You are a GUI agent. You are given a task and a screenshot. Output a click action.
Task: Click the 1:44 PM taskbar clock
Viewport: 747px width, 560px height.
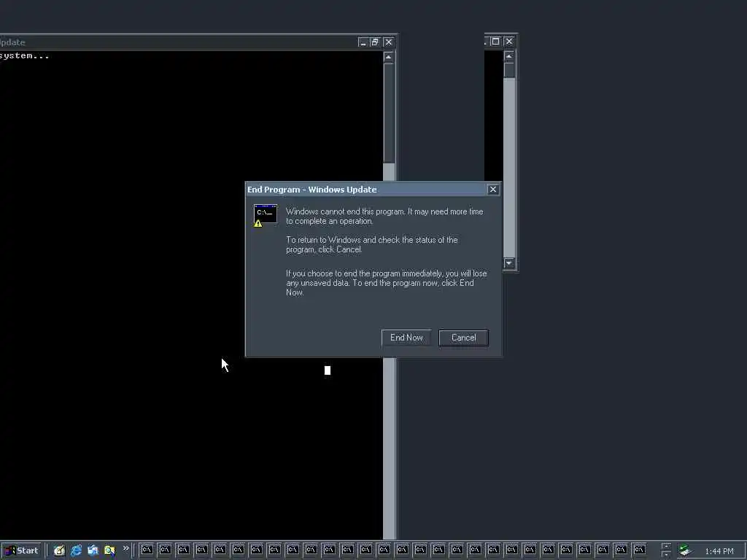point(719,551)
